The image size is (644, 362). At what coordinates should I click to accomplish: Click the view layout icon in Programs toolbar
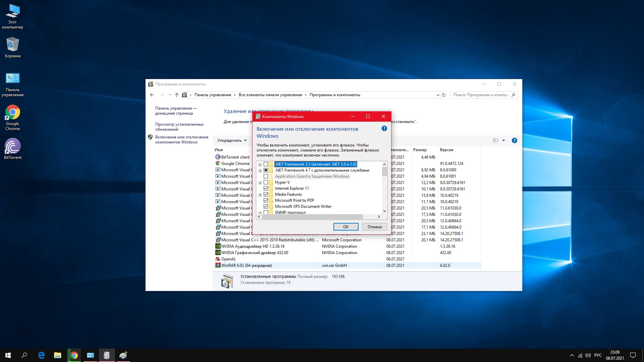pos(496,140)
